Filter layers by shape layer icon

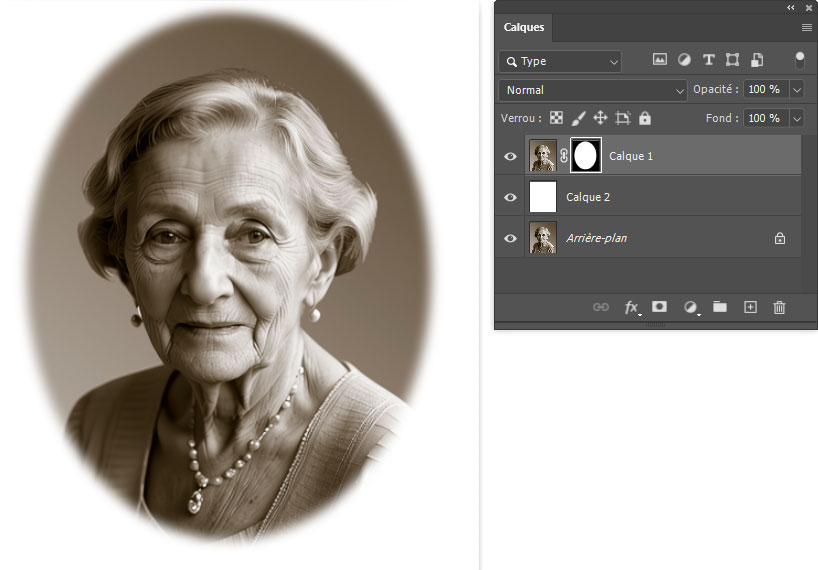point(732,60)
